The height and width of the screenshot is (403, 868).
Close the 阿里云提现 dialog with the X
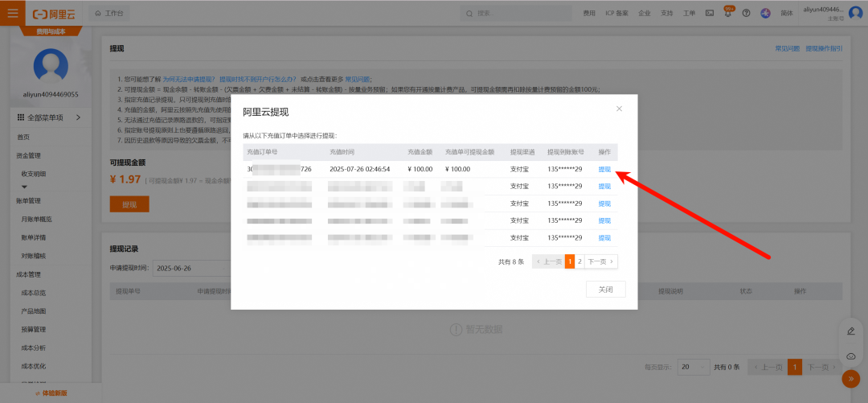click(x=619, y=109)
